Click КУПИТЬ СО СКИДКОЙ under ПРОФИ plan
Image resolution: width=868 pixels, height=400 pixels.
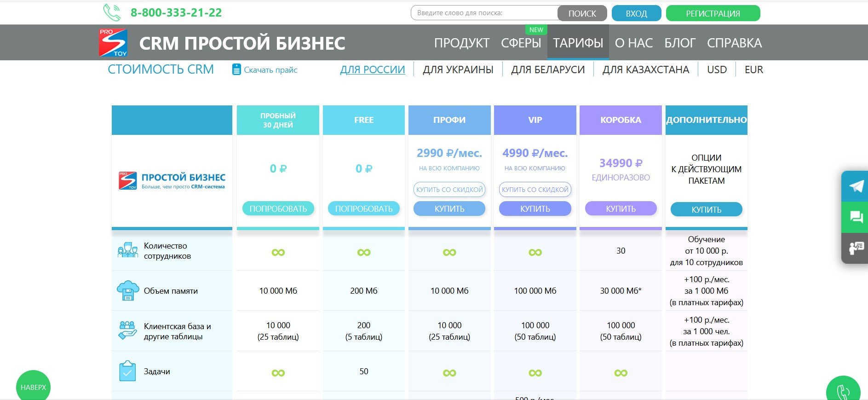(x=449, y=190)
